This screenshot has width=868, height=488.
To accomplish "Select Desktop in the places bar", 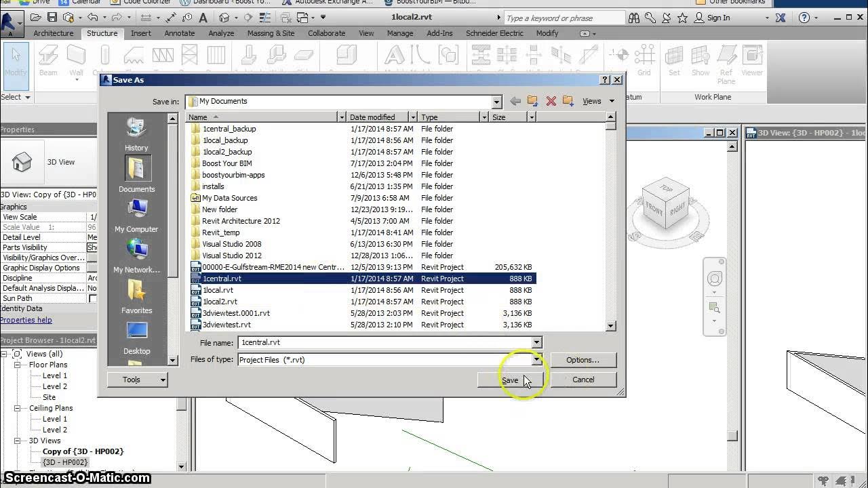I will [x=136, y=338].
